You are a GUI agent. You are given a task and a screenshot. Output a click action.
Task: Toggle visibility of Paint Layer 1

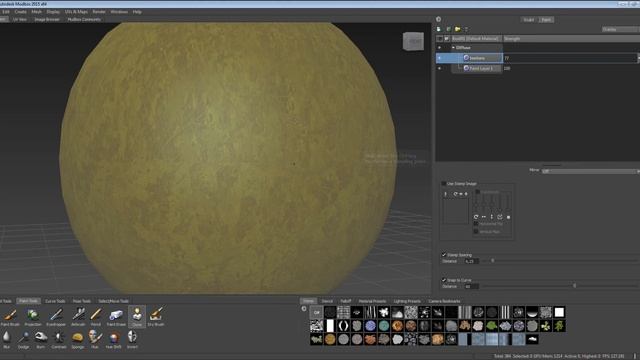tap(439, 69)
